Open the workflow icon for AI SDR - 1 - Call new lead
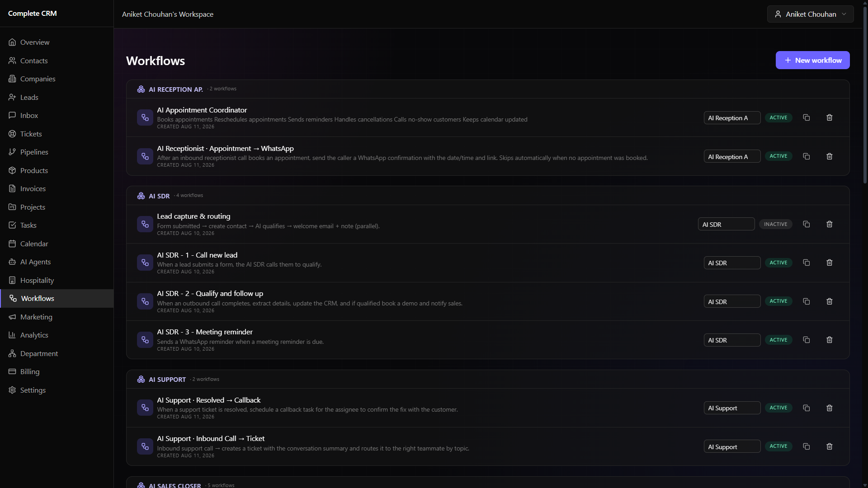 click(x=145, y=263)
